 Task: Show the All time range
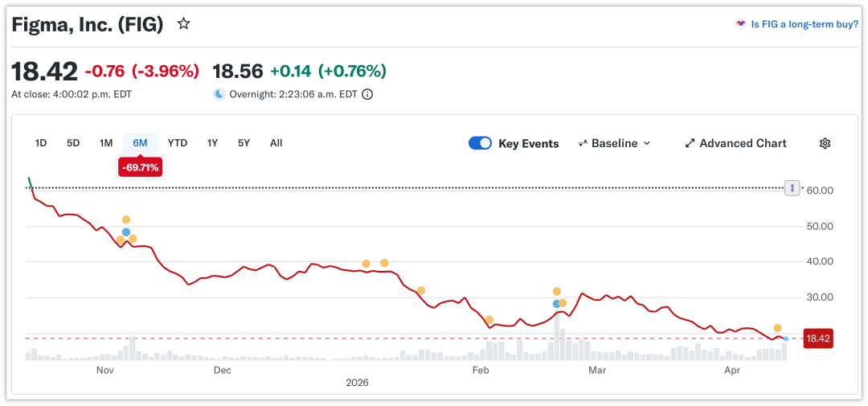(x=276, y=143)
